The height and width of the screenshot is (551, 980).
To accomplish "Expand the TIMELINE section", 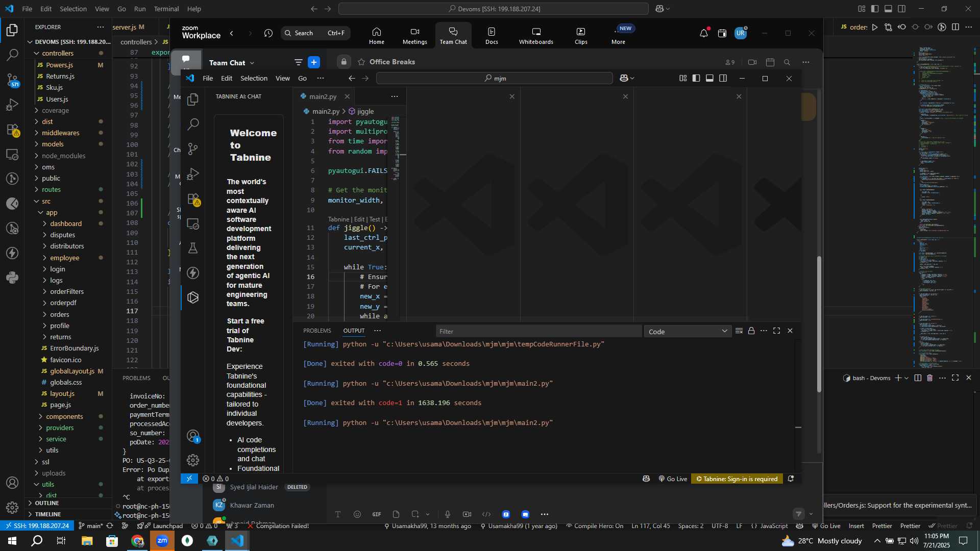I will (x=47, y=514).
